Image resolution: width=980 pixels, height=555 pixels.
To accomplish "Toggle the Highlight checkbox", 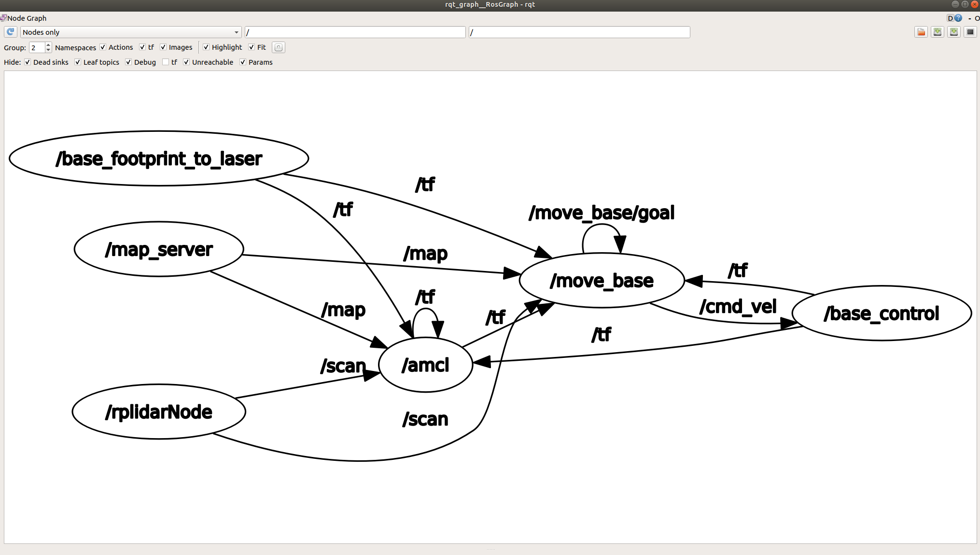I will click(x=206, y=47).
